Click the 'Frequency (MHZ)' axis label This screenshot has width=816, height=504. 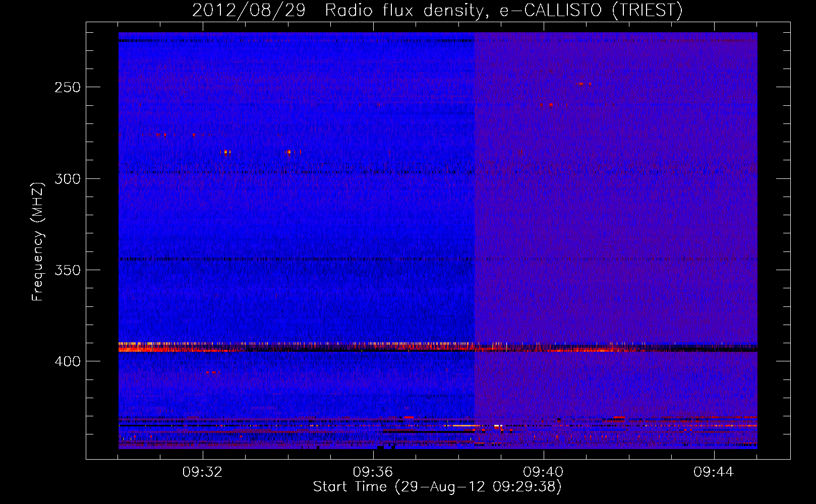pos(38,241)
